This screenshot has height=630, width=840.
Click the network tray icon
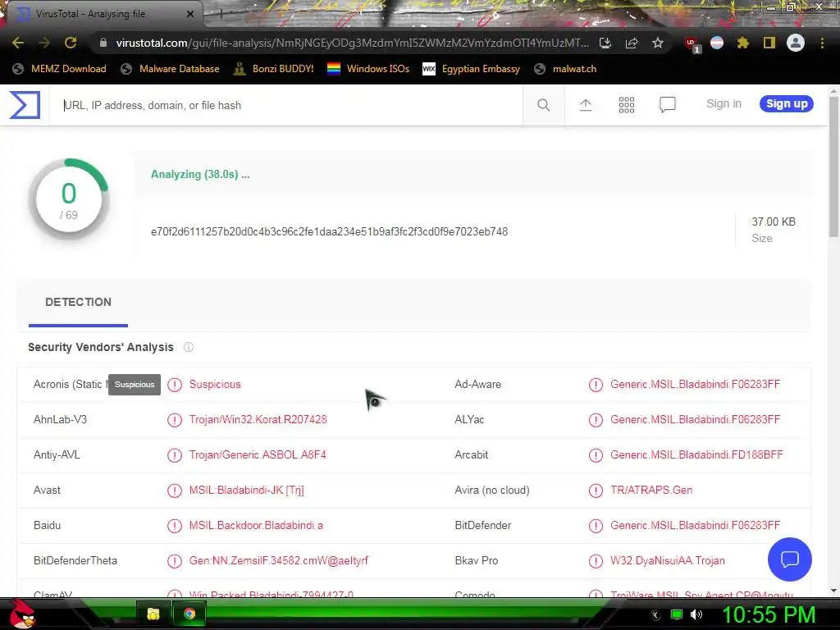(x=677, y=615)
